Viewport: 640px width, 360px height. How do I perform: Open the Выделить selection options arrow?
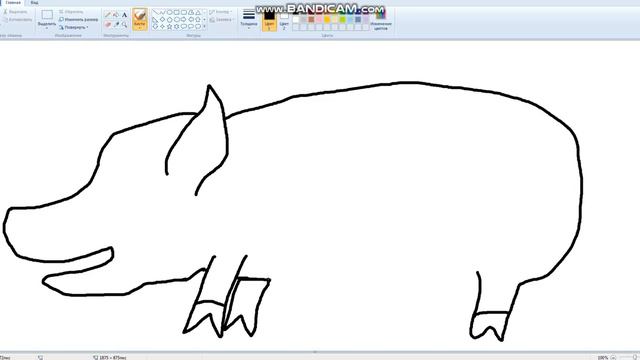(47, 28)
